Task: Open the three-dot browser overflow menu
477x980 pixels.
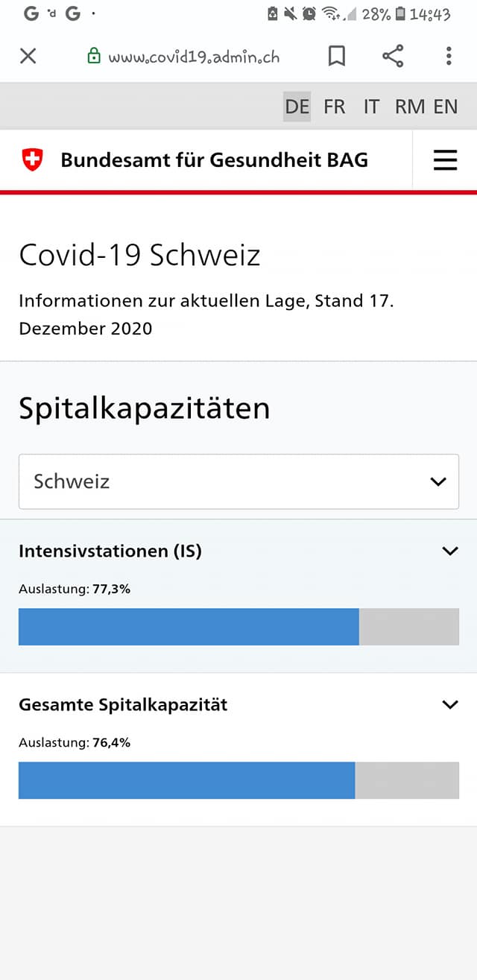Action: pos(449,56)
